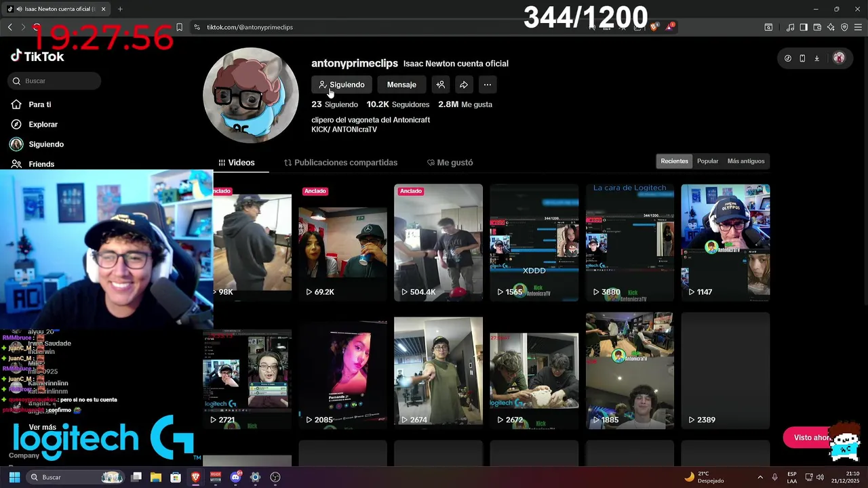
Task: Send a message via Mensaje button
Action: 401,85
